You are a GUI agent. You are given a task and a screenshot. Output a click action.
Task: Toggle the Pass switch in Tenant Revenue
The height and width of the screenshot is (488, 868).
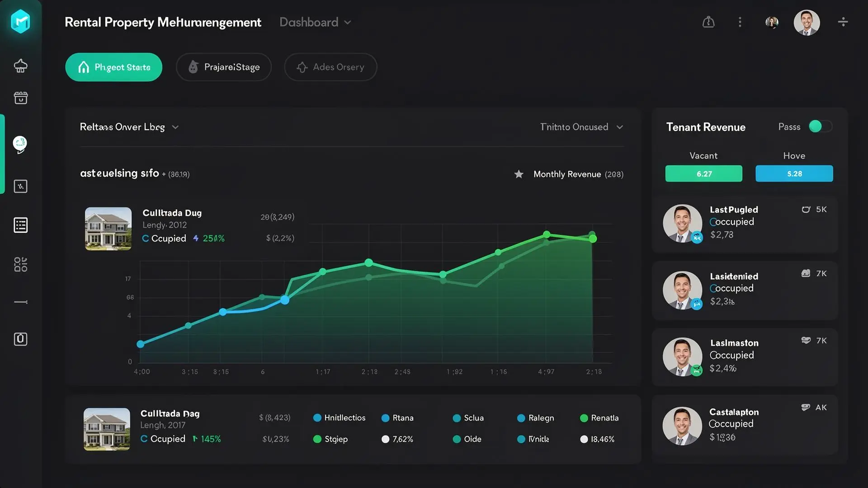820,127
